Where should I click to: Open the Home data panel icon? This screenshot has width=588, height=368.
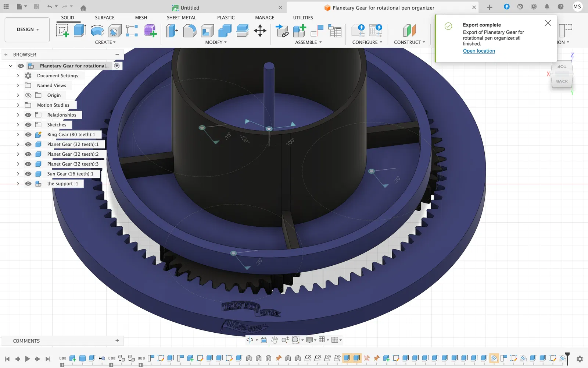pos(83,7)
